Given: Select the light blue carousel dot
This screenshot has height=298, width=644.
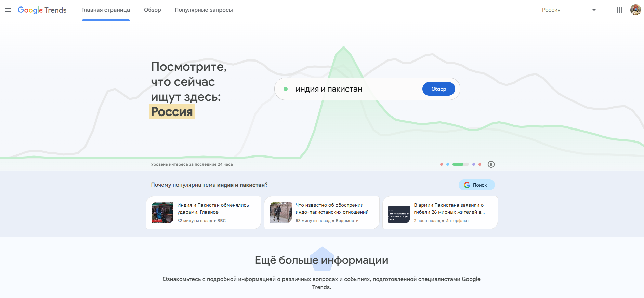Looking at the screenshot, I should click(448, 164).
